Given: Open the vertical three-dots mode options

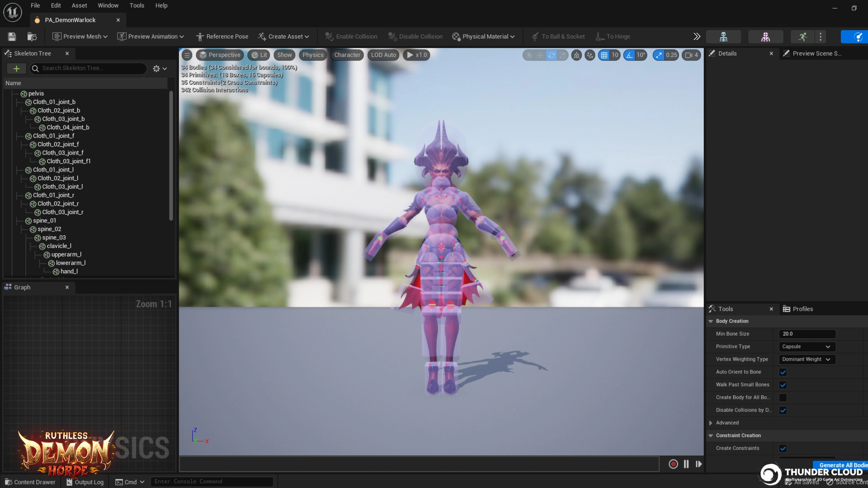Looking at the screenshot, I should point(821,37).
